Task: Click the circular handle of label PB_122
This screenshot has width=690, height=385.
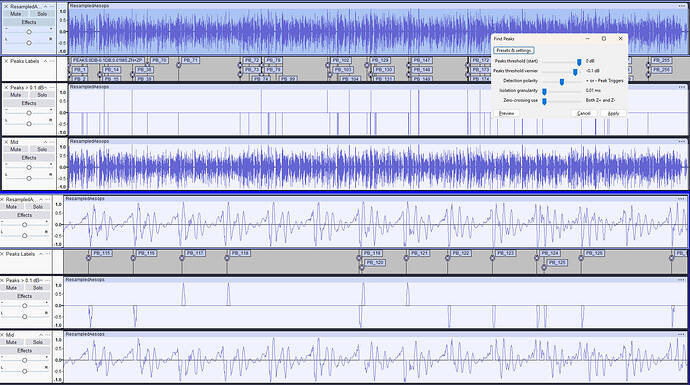Action: point(448,258)
